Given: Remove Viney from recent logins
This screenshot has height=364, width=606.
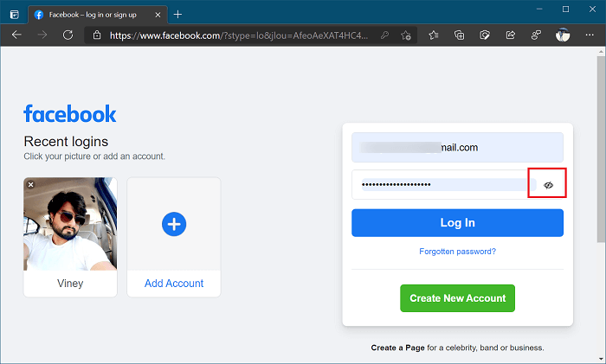Looking at the screenshot, I should [x=31, y=184].
